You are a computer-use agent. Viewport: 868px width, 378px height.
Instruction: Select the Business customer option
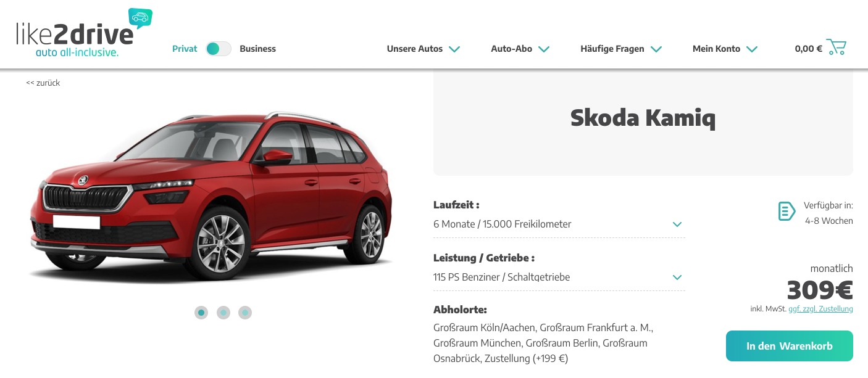(x=257, y=49)
